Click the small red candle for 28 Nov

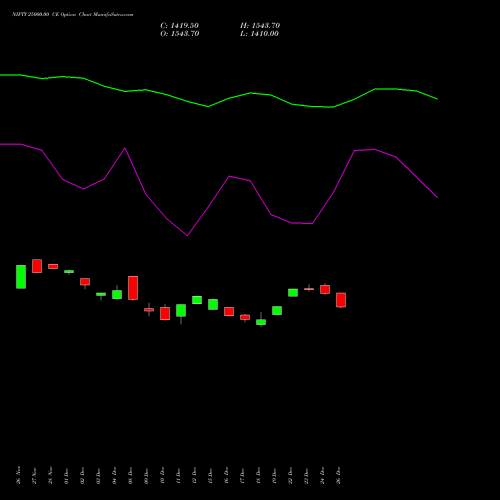[x=53, y=266]
